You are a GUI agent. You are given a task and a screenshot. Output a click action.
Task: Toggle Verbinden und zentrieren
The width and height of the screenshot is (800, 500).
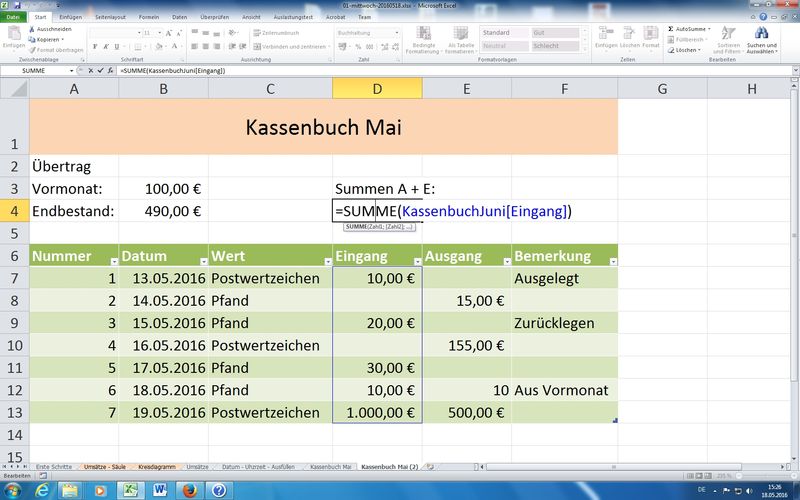(290, 46)
